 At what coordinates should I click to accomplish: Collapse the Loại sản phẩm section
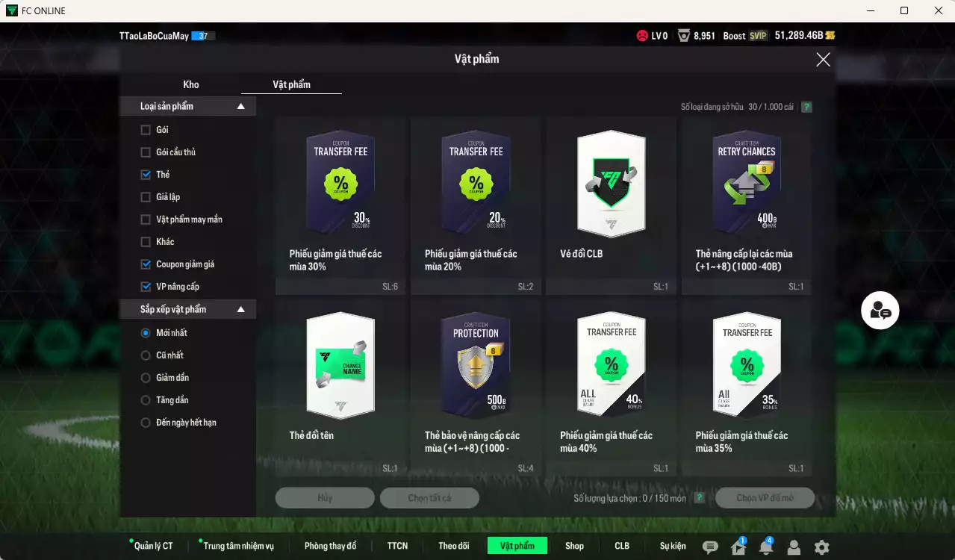point(240,107)
